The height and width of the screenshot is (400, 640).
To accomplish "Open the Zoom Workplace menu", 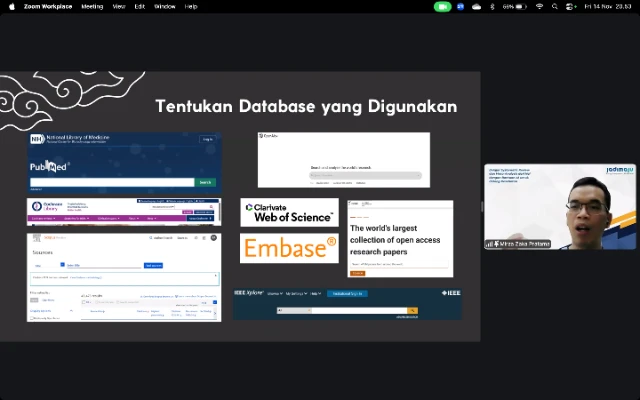I will point(48,7).
